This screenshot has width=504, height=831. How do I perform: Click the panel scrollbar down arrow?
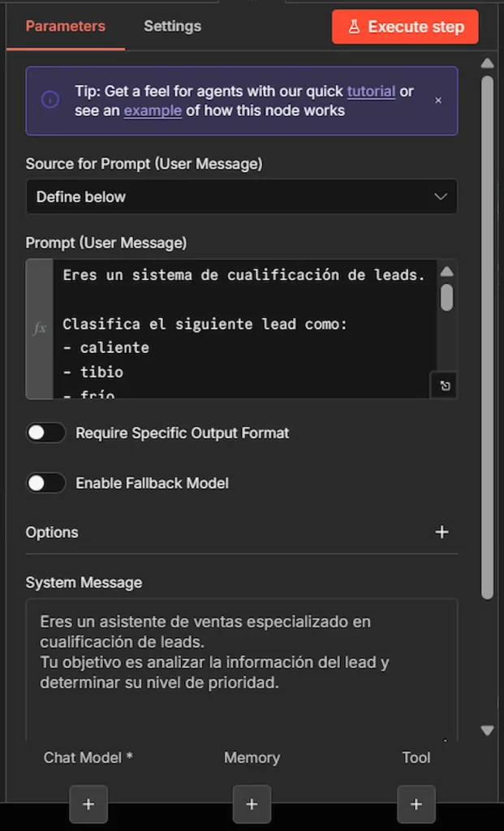[x=487, y=729]
